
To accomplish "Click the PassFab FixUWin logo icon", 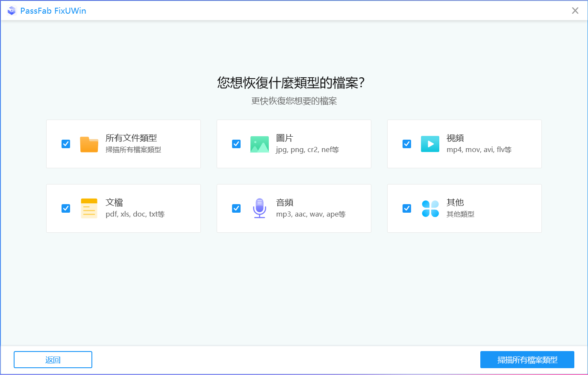I will coord(11,10).
